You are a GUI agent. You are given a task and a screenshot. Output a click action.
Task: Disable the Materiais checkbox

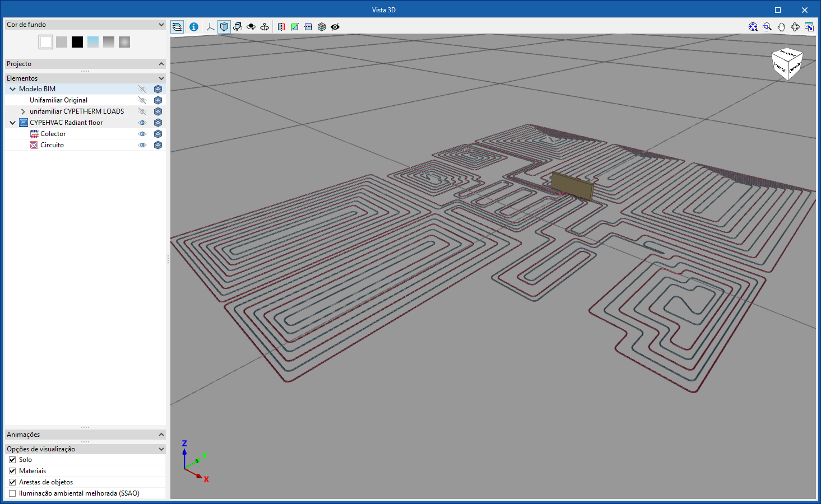[x=12, y=471]
